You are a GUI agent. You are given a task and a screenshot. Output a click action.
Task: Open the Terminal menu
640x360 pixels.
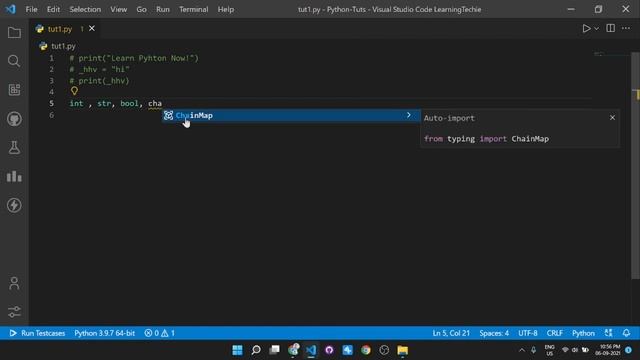[x=193, y=9]
